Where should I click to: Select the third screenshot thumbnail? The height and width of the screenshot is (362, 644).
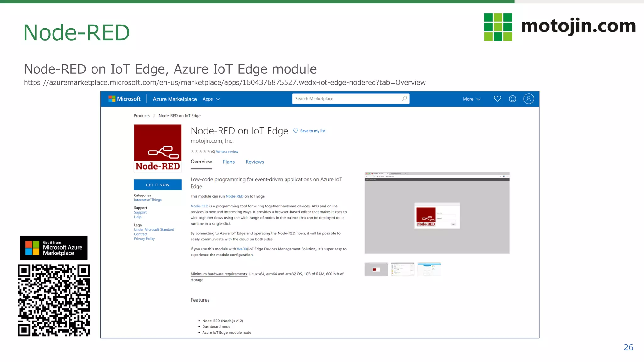[429, 269]
